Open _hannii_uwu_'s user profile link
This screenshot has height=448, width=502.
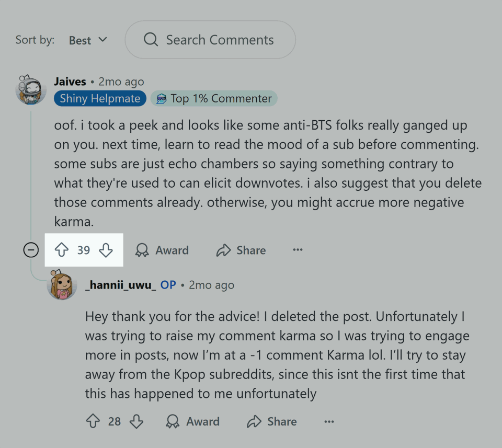click(120, 285)
